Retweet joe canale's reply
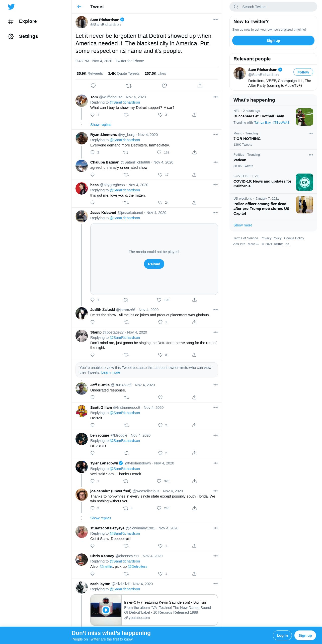Viewport: 322px width, 644px height. click(126, 508)
